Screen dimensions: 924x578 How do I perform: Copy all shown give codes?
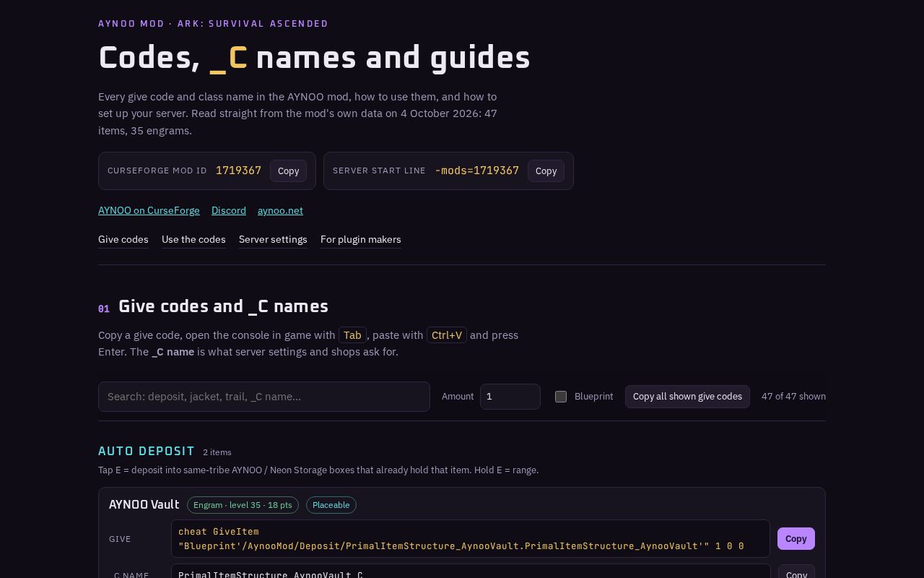[687, 397]
